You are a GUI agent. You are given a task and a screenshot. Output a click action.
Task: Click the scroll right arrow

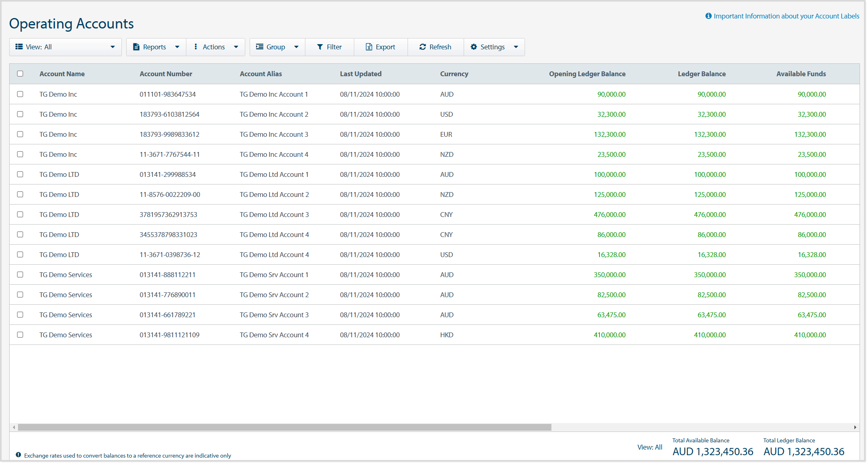[855, 428]
